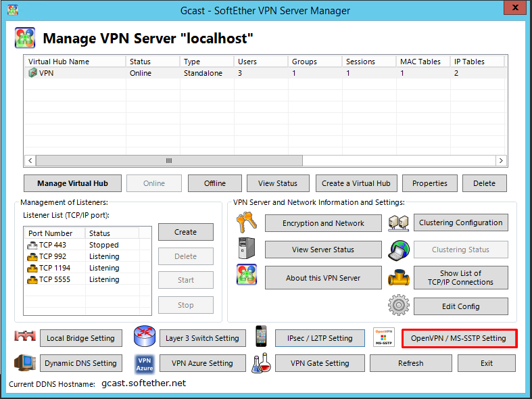Close the VPN Server Manager window
532x399 pixels.
(x=514, y=7)
